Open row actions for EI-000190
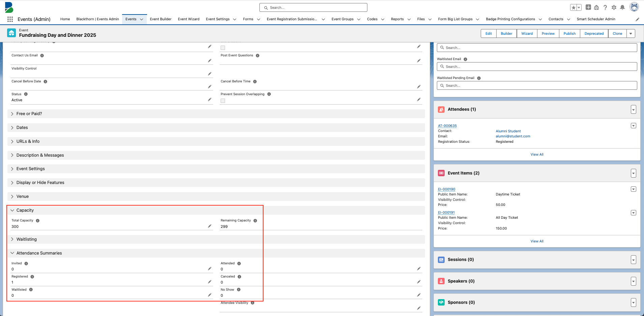Screen dimensions: 644x316 634,189
